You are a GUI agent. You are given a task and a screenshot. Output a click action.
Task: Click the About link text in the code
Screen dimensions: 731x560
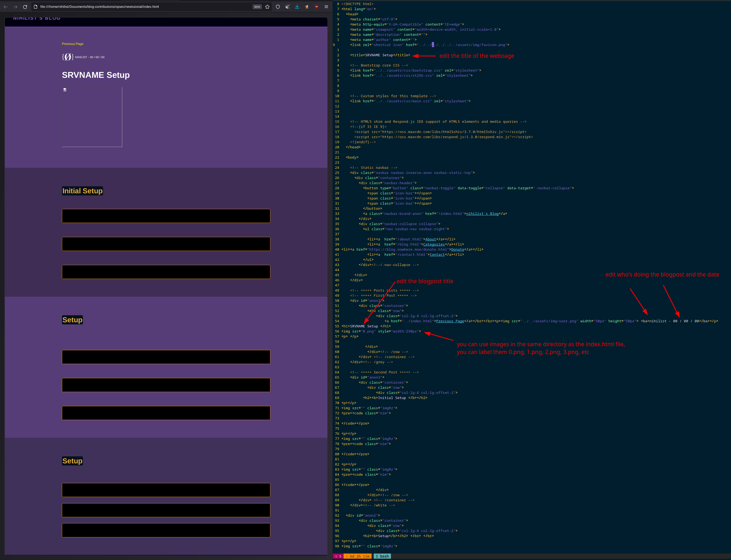pyautogui.click(x=431, y=239)
